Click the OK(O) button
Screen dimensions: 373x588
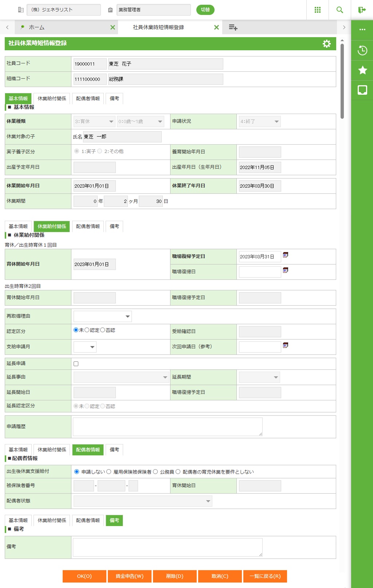click(x=85, y=576)
